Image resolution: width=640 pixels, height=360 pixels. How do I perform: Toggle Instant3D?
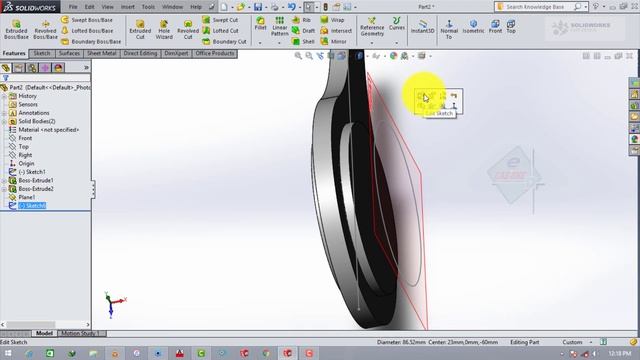(422, 26)
